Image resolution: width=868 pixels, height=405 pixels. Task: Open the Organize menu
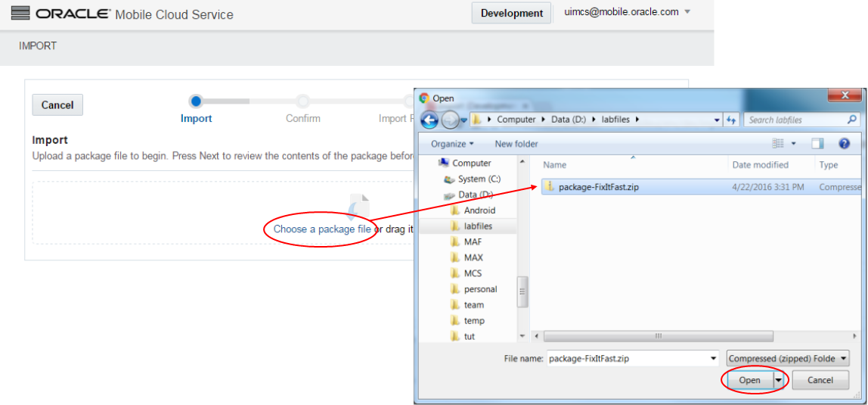pos(452,144)
